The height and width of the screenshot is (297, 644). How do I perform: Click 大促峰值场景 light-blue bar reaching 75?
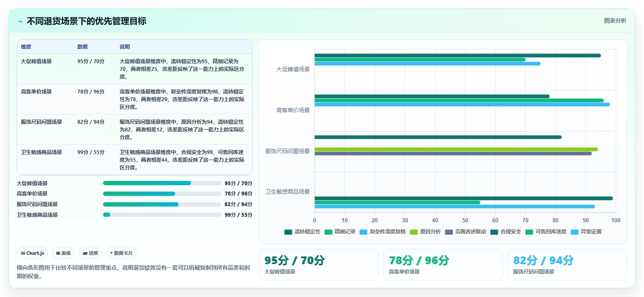[x=427, y=64]
